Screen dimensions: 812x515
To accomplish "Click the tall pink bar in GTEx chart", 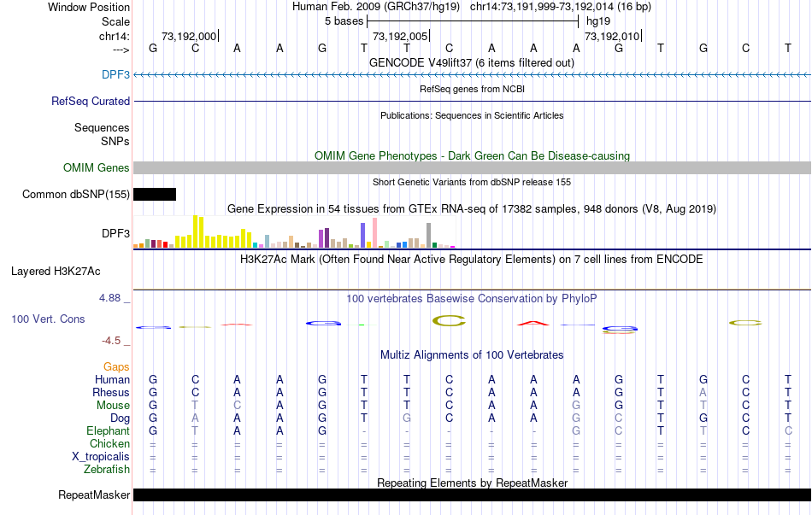I will click(374, 232).
